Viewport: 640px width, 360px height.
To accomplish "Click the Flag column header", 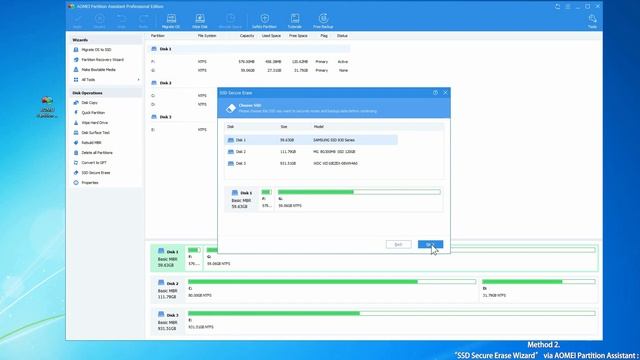I will tap(324, 36).
